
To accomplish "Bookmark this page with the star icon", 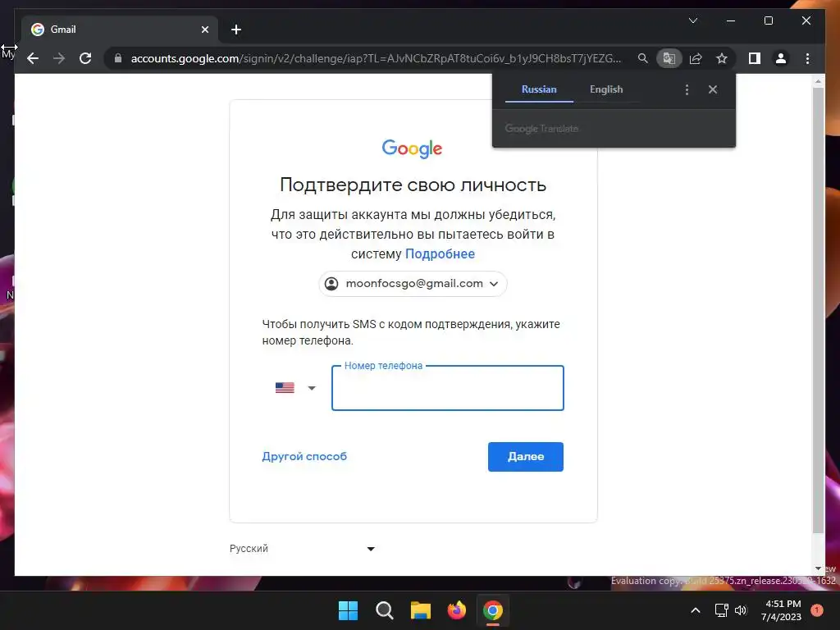I will pos(722,58).
